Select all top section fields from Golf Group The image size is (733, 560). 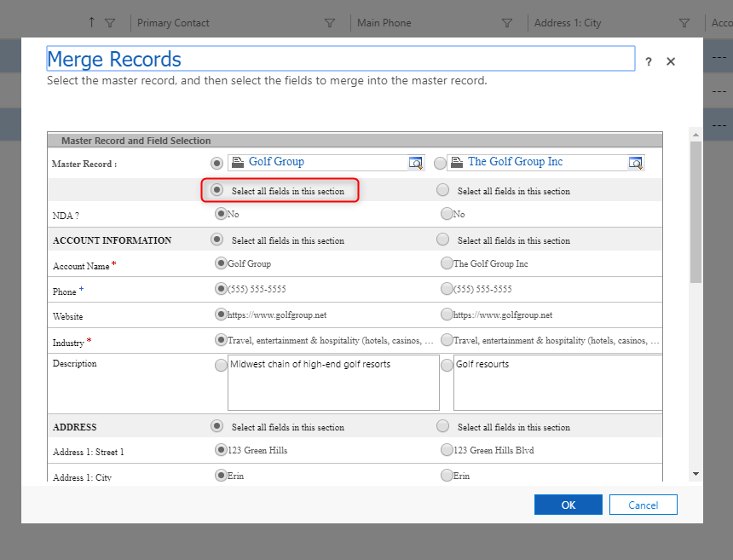point(216,190)
